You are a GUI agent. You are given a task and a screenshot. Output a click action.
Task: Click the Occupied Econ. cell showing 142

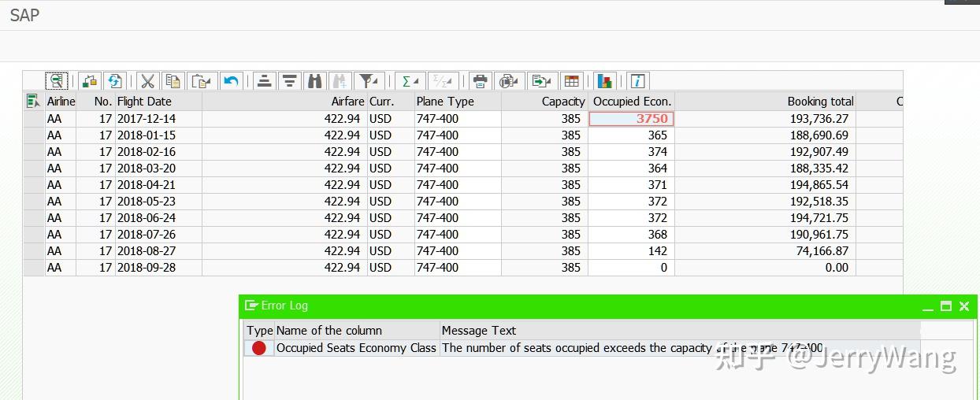point(631,250)
